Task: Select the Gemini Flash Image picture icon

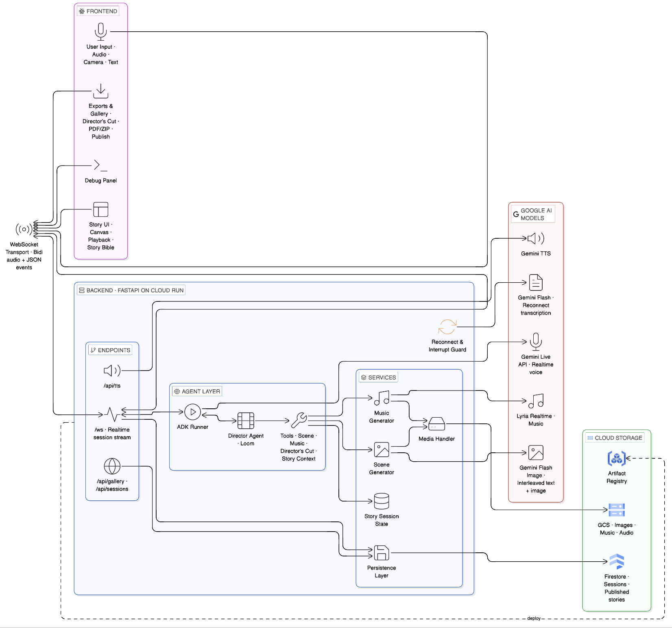Action: [x=536, y=452]
